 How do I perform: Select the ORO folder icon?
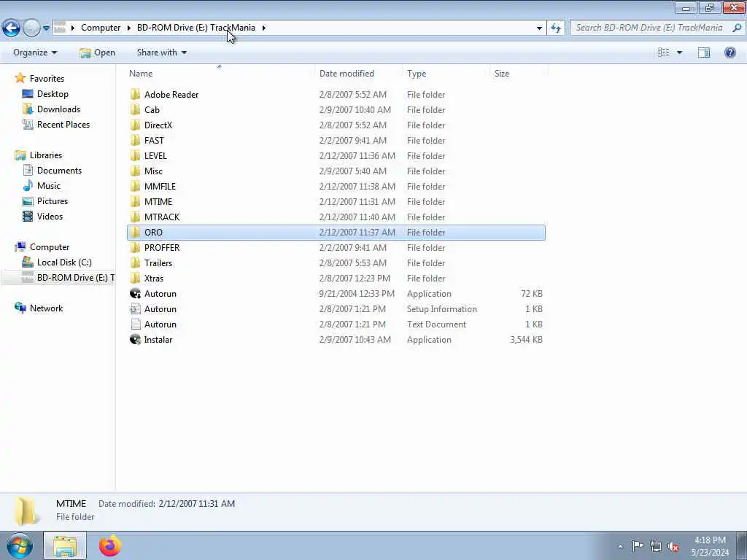click(135, 232)
